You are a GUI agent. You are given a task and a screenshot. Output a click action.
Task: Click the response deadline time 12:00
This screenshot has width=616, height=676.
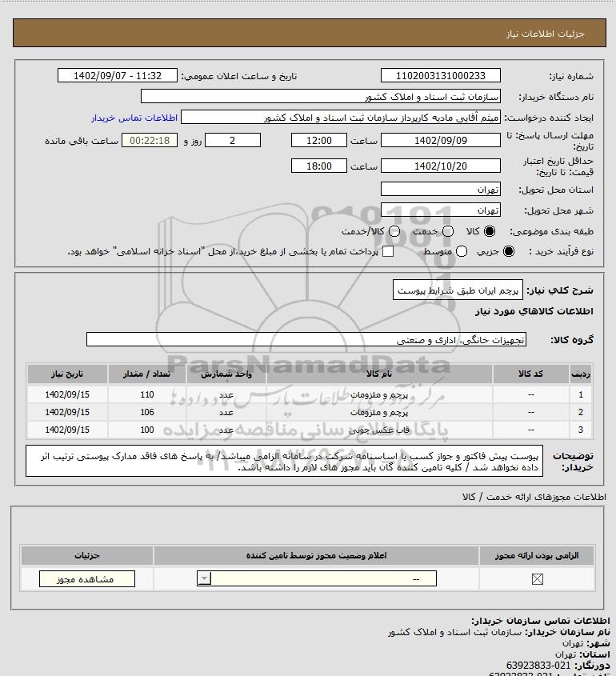pos(319,141)
